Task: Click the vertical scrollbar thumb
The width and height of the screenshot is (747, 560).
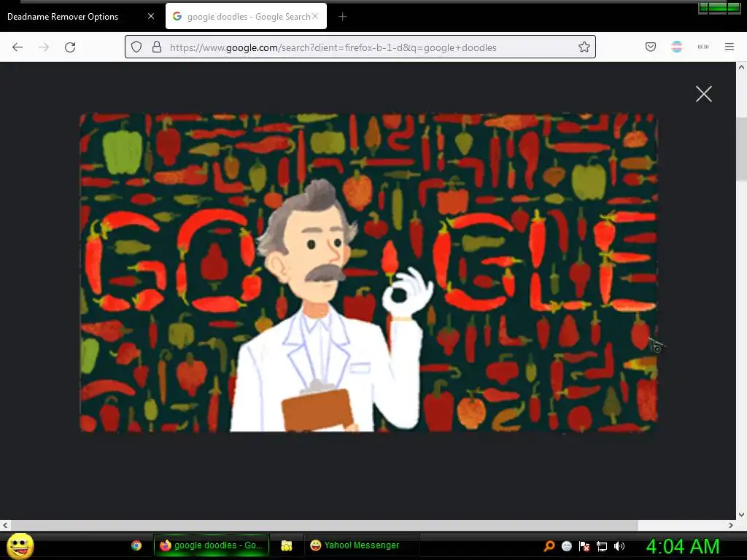Action: pyautogui.click(x=741, y=149)
